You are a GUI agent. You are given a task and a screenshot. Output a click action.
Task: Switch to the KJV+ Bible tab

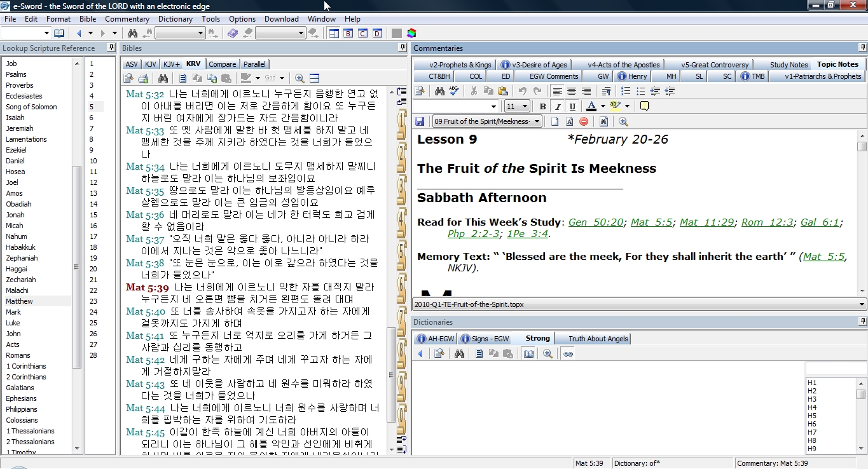(172, 64)
